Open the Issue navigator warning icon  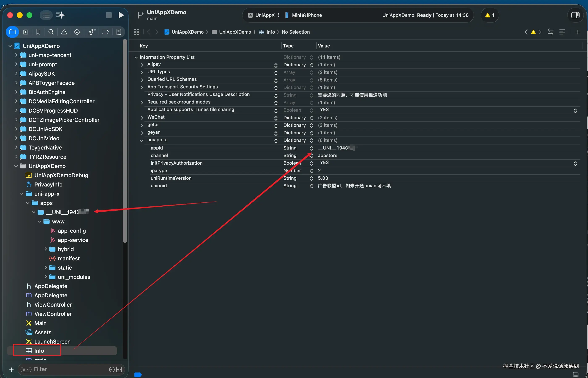(64, 32)
